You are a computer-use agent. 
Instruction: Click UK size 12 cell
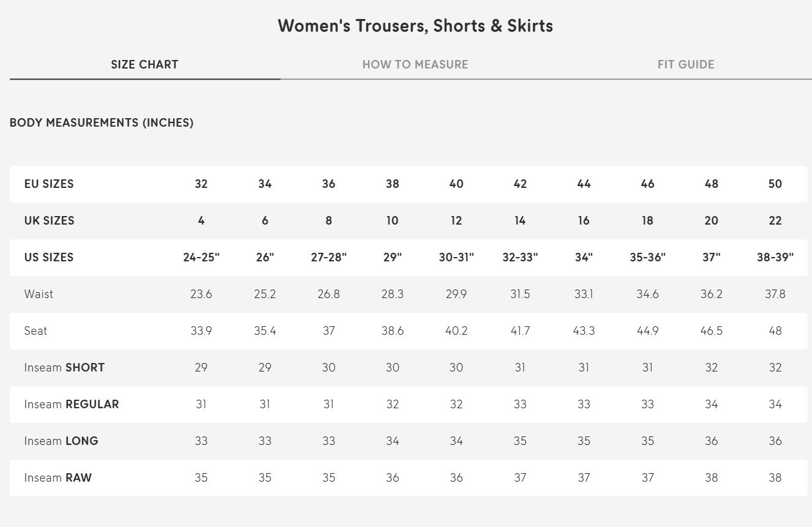(456, 221)
